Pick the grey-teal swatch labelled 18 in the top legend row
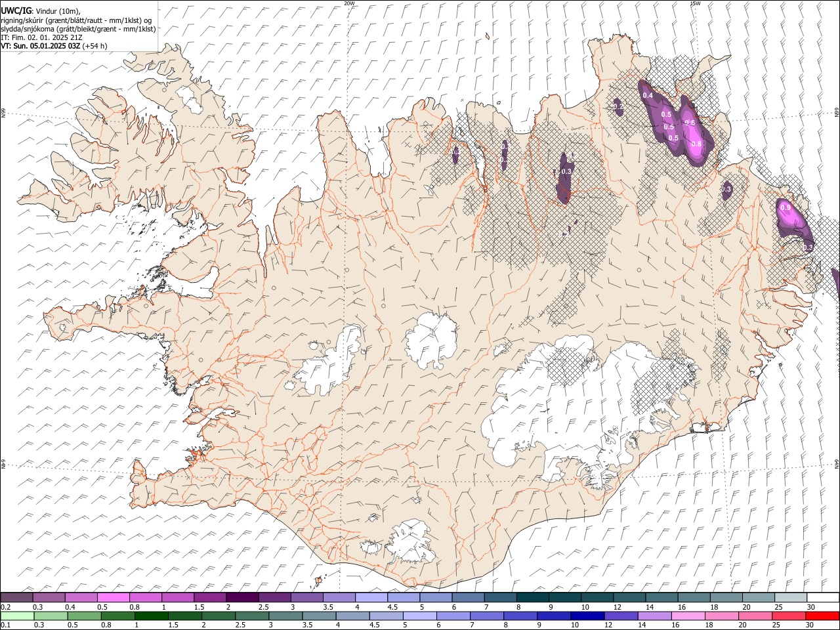 726,597
